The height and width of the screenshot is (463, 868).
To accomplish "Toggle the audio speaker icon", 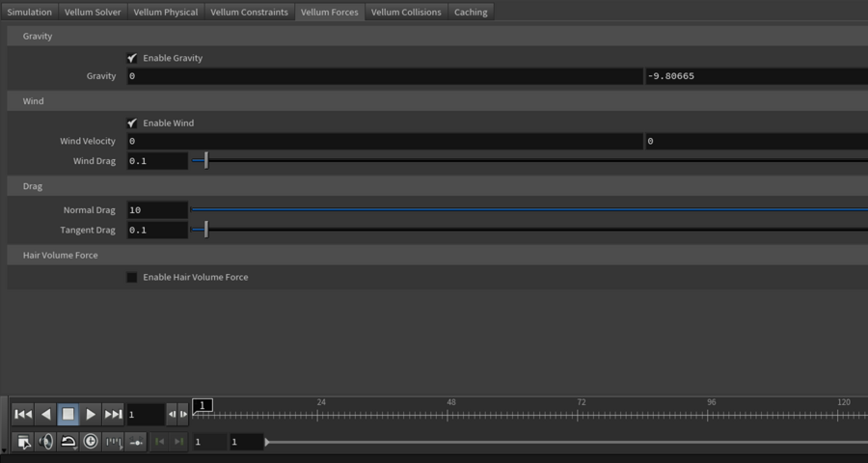I will click(x=46, y=442).
